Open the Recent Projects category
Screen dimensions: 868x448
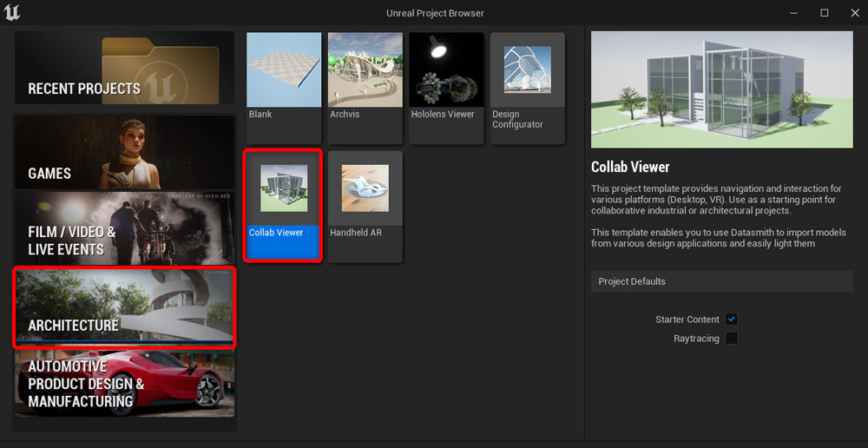pos(124,68)
